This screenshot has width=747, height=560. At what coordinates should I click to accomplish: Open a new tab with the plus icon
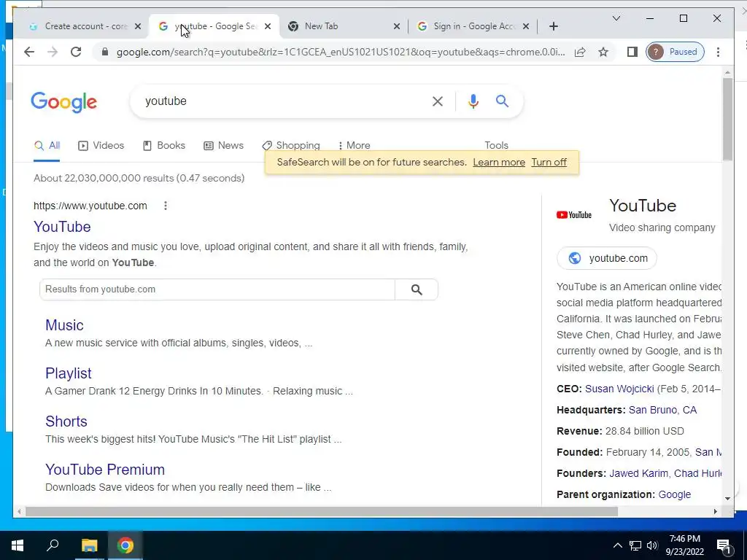(x=553, y=26)
